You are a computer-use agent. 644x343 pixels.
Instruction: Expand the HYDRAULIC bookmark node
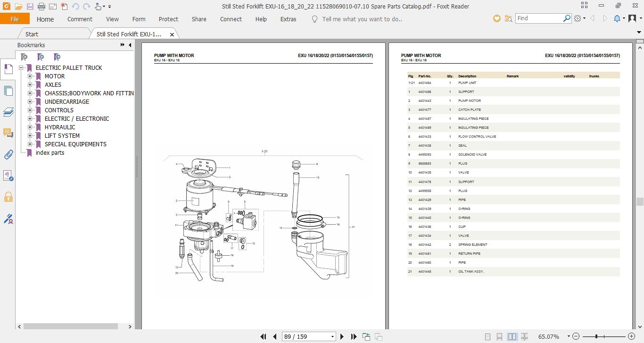[30, 127]
